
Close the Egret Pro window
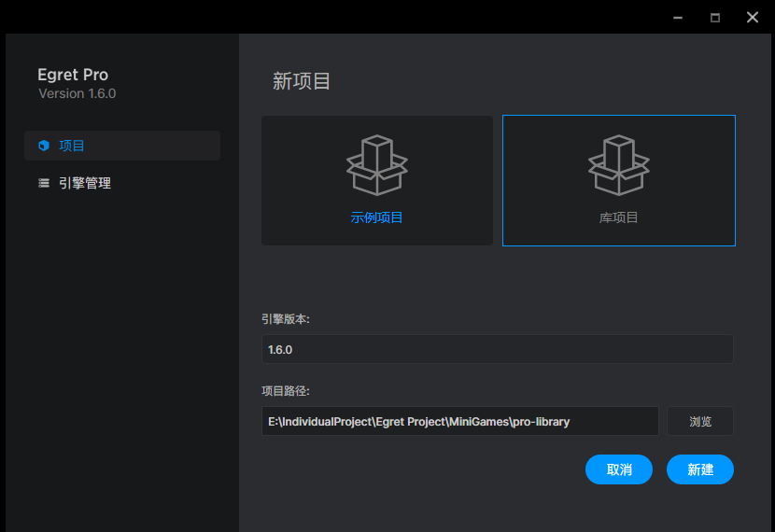tap(753, 18)
